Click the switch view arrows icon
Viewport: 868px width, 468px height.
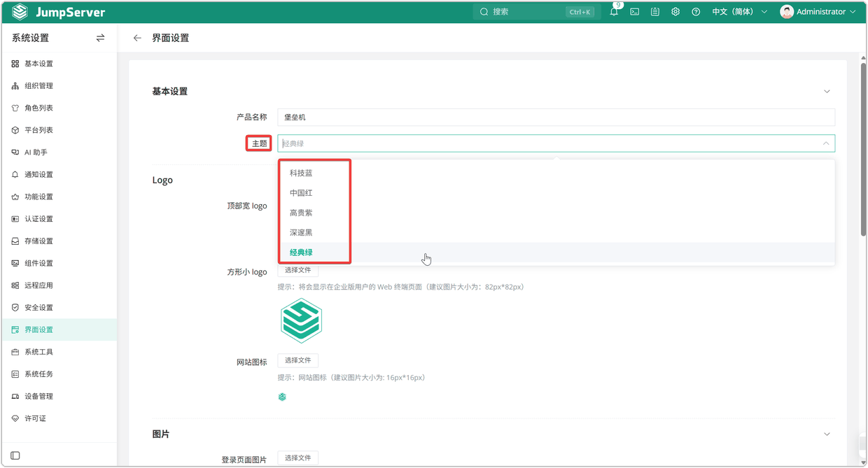point(100,38)
